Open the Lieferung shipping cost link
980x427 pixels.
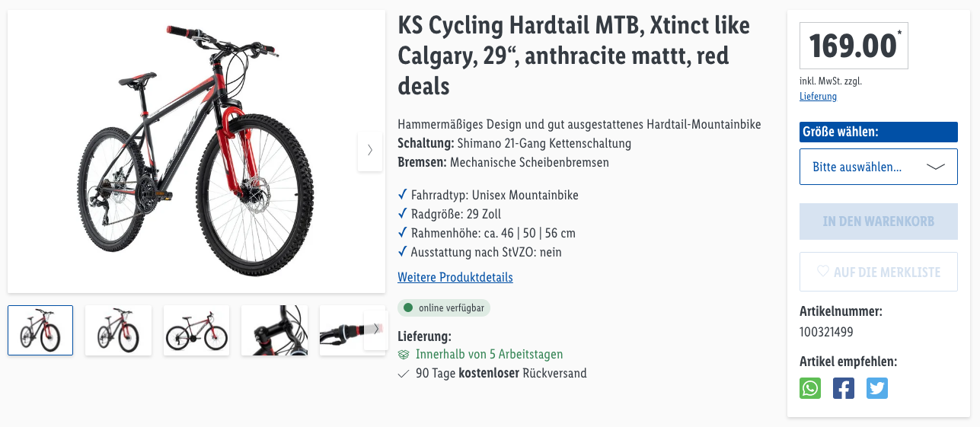pyautogui.click(x=818, y=97)
